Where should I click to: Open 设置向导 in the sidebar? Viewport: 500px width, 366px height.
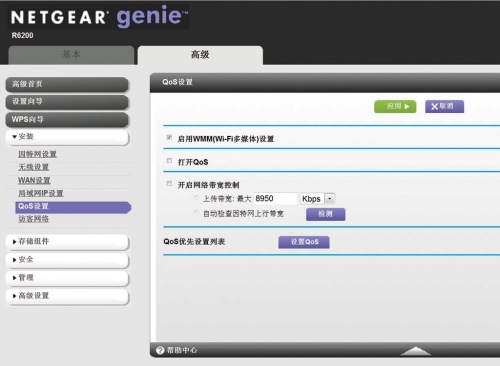click(67, 102)
